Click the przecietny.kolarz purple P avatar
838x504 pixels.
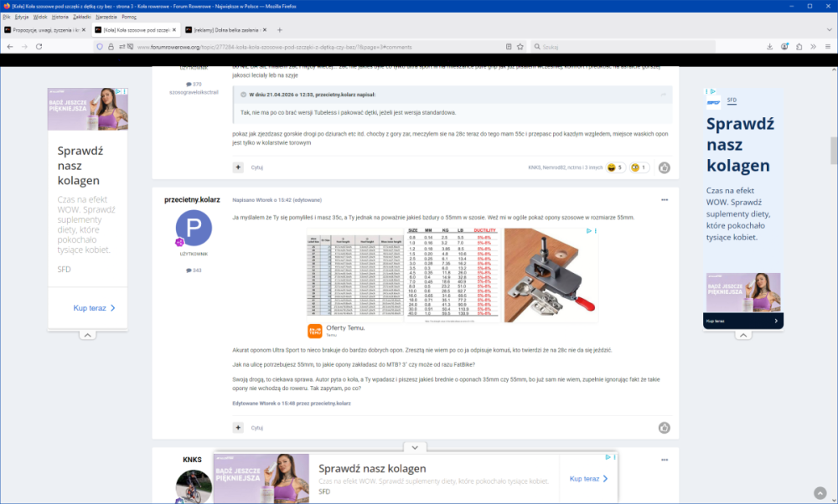click(x=194, y=229)
